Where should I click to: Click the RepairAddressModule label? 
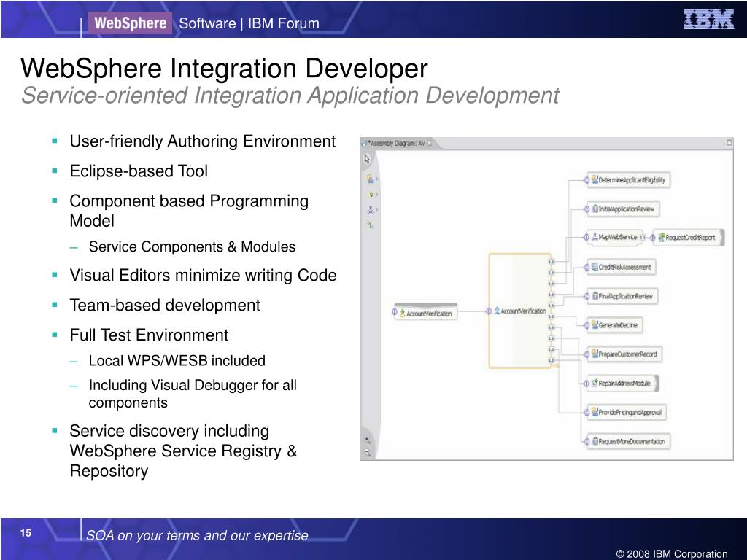click(x=624, y=384)
